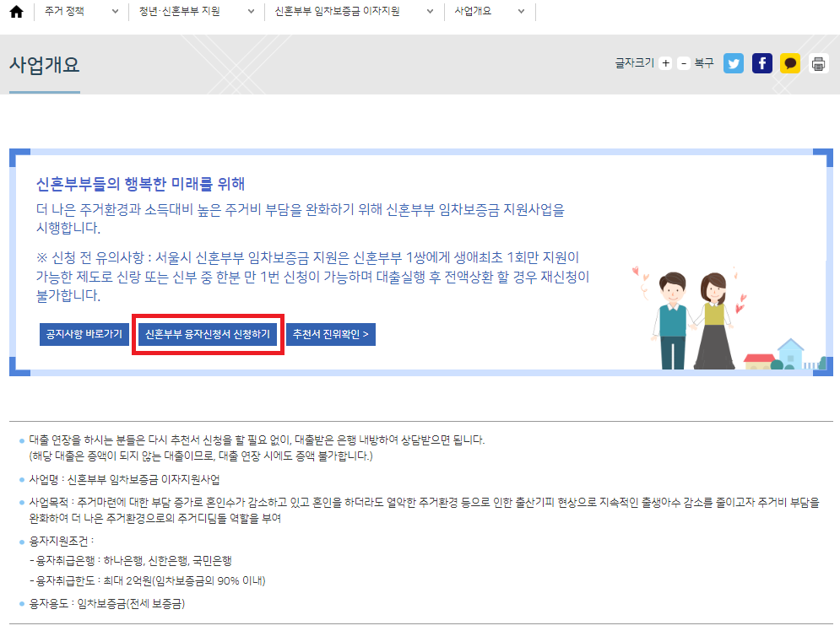Open 공지사항 바로가기
840x631 pixels.
click(x=84, y=334)
